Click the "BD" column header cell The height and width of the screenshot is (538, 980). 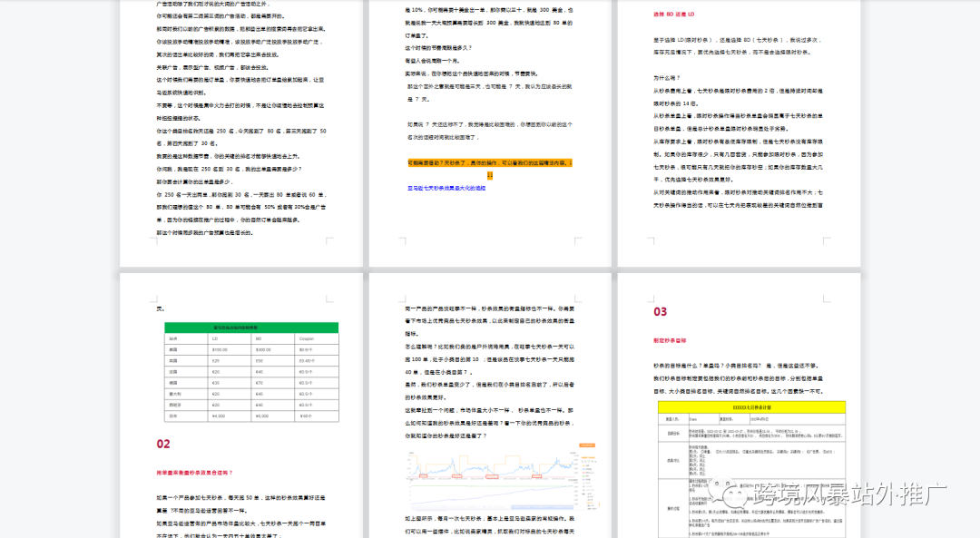[272, 338]
